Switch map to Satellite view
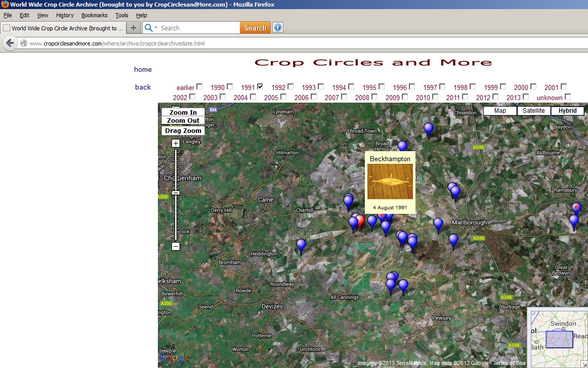This screenshot has width=588, height=368. point(534,111)
